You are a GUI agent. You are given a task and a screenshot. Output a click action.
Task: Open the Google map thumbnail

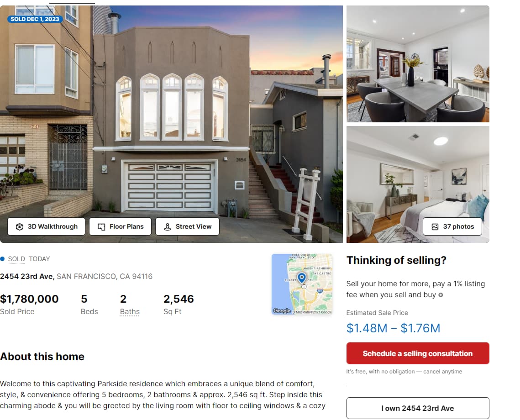tap(302, 284)
